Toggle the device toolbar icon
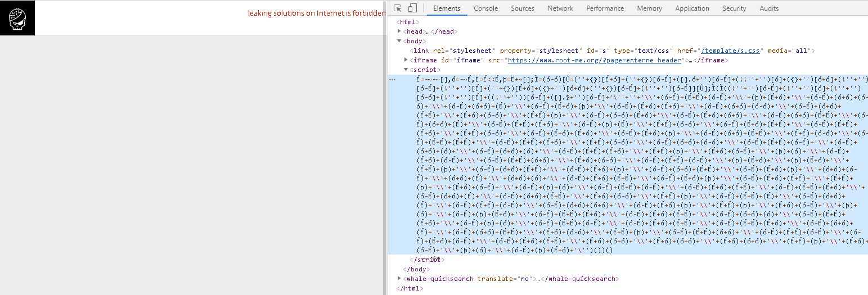This screenshot has height=295, width=868. pyautogui.click(x=412, y=8)
